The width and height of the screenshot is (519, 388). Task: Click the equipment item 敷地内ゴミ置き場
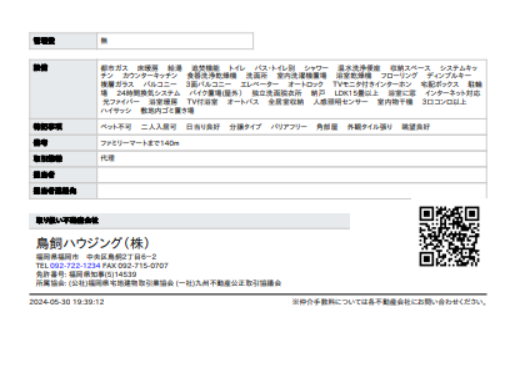pos(167,111)
